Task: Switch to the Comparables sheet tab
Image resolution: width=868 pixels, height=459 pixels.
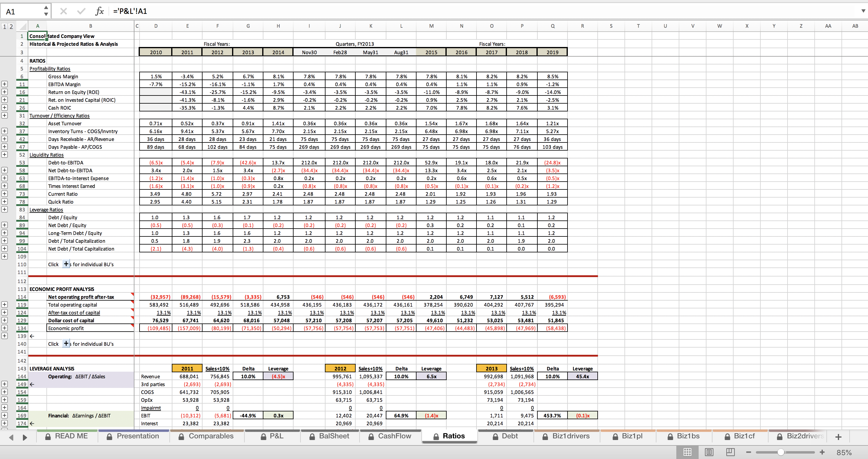Action: click(206, 436)
